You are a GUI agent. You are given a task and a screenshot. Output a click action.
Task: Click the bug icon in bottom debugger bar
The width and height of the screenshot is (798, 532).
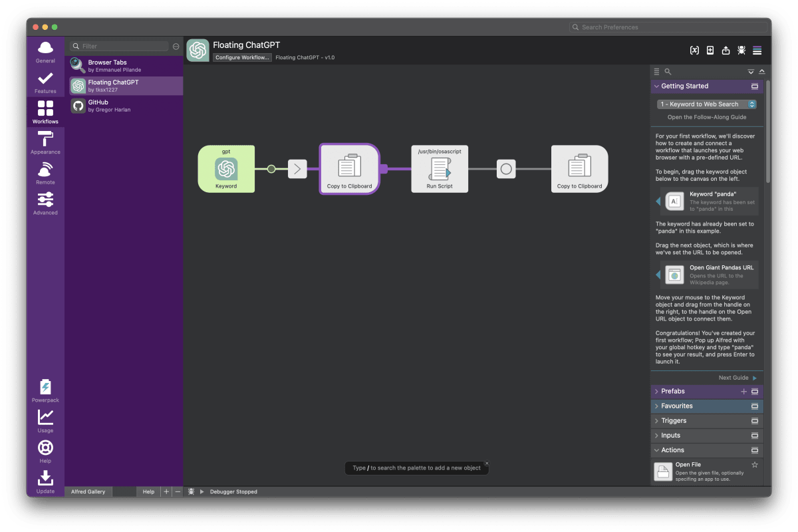click(191, 491)
